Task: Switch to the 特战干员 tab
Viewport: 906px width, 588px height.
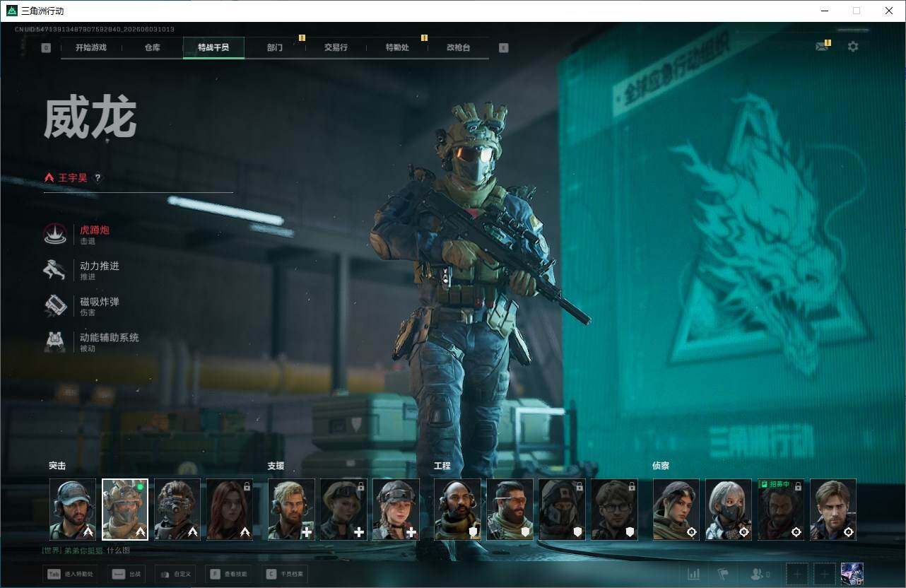Action: 213,48
